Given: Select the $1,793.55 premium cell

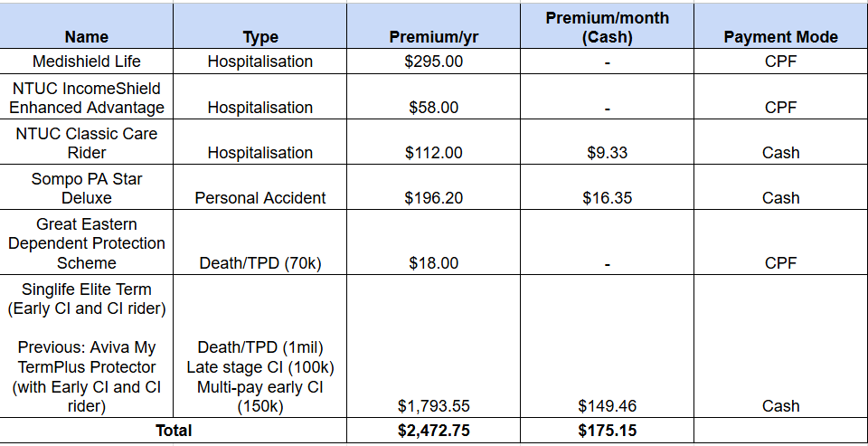Looking at the screenshot, I should [x=433, y=405].
